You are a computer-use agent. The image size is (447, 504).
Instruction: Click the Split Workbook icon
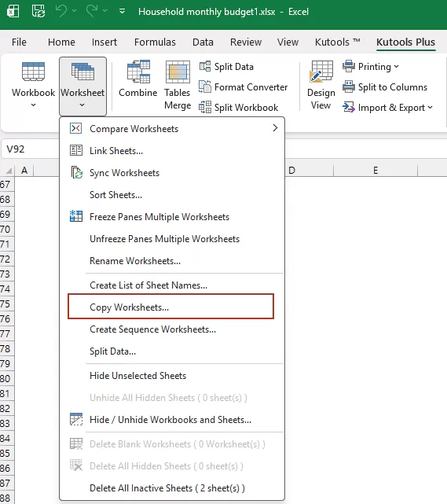coord(204,107)
